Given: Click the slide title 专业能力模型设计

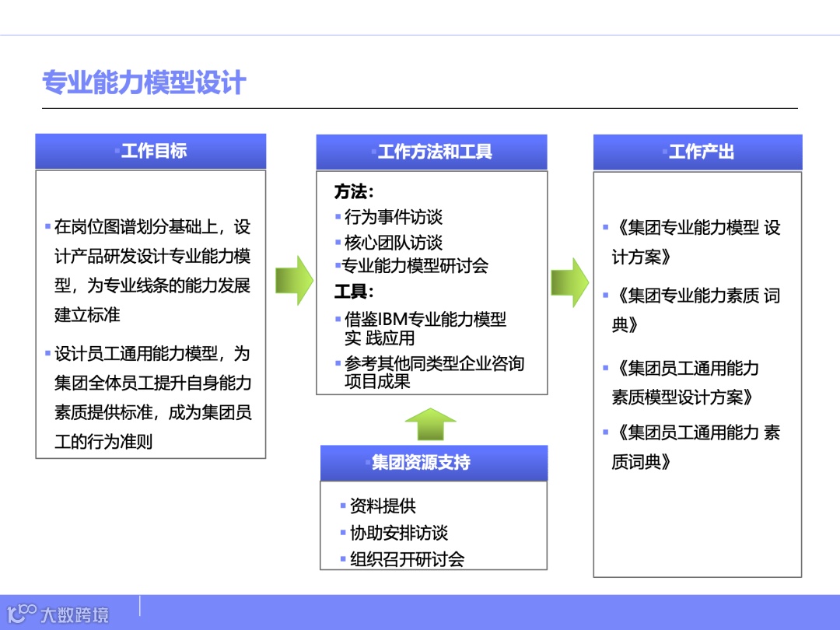Looking at the screenshot, I should click(x=144, y=82).
